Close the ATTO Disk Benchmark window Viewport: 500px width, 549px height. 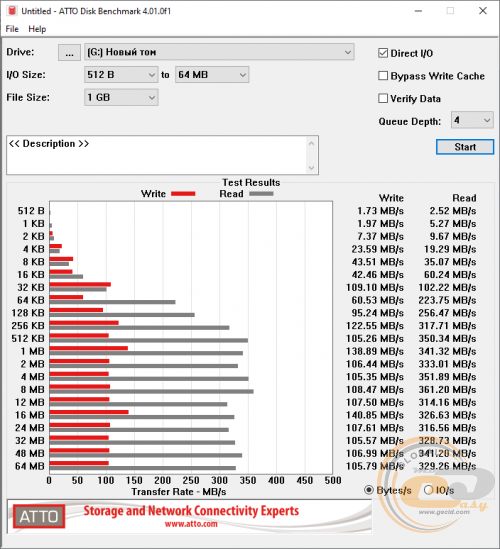click(x=483, y=11)
